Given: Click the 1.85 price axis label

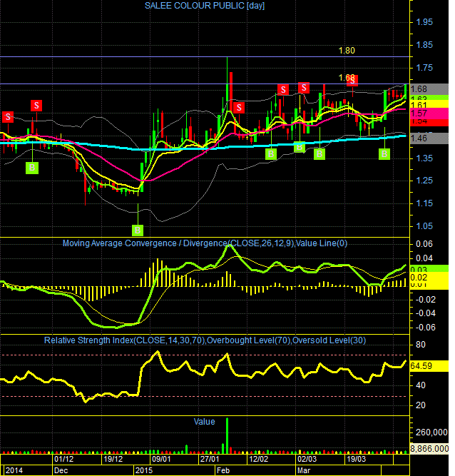Looking at the screenshot, I should 424,45.
